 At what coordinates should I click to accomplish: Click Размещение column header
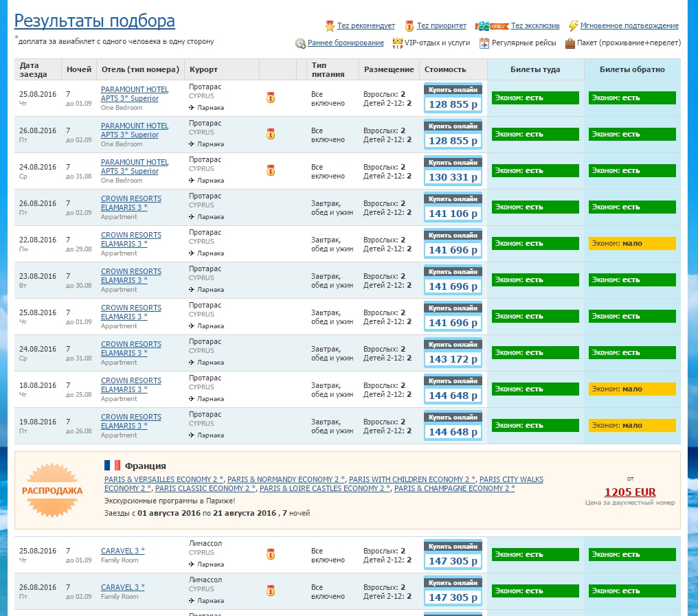click(389, 69)
